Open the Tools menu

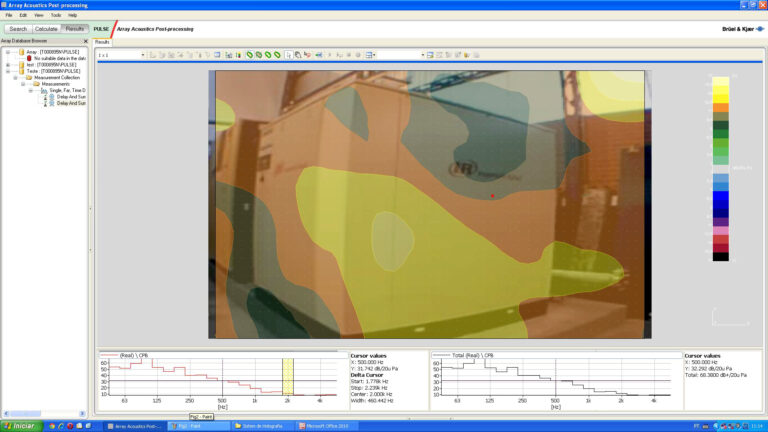point(56,15)
